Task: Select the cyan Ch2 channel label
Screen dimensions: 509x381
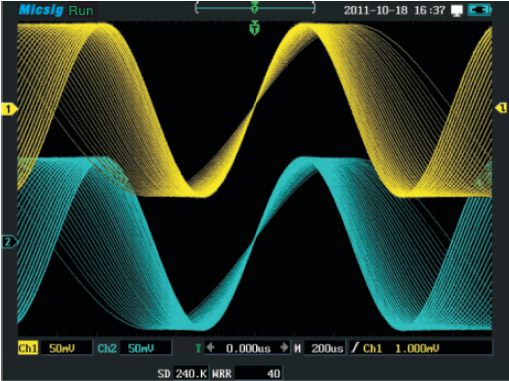Action: click(107, 348)
